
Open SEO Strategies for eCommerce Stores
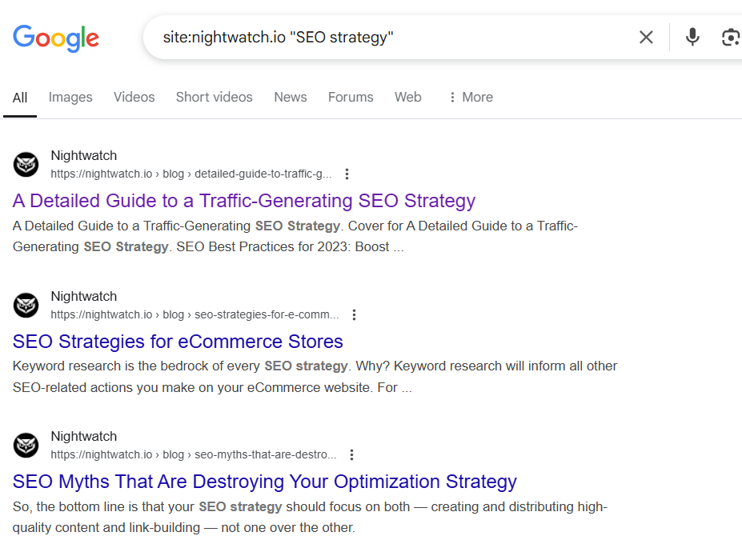pyautogui.click(x=178, y=342)
